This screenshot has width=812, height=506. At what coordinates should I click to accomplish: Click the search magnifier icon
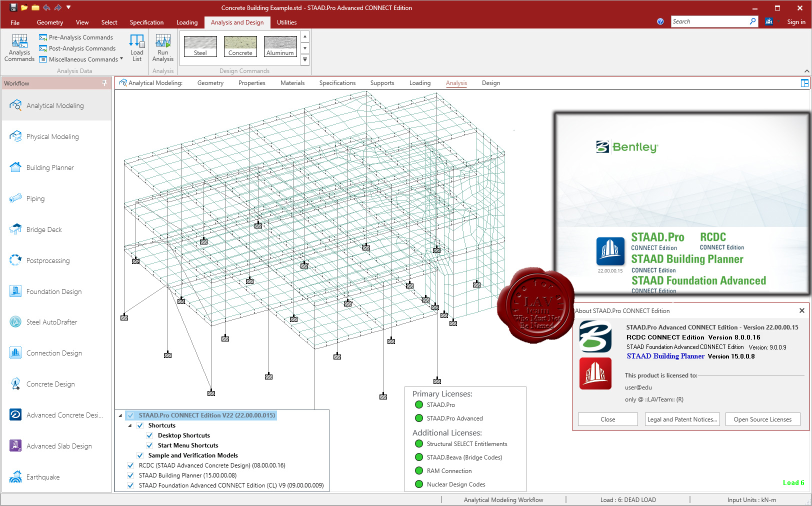coord(752,21)
